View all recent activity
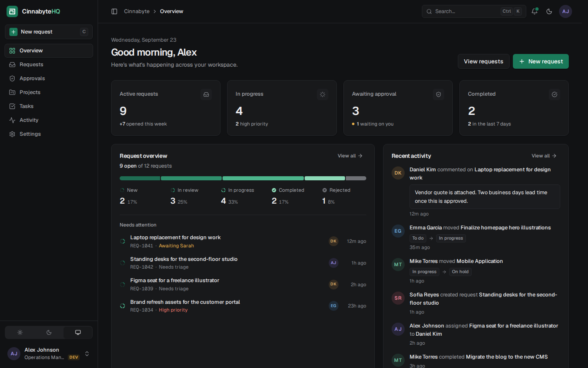This screenshot has width=588, height=368. click(544, 156)
